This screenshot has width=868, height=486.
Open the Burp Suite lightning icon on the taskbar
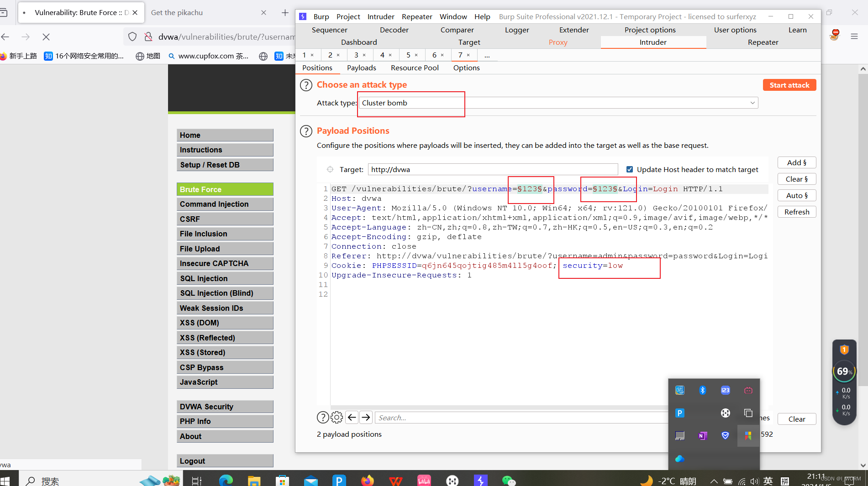click(x=481, y=481)
